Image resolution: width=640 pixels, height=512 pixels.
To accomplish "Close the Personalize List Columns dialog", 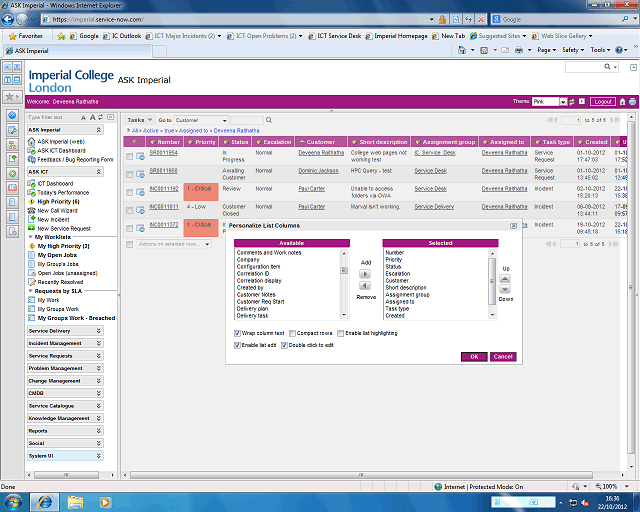I will tap(513, 227).
